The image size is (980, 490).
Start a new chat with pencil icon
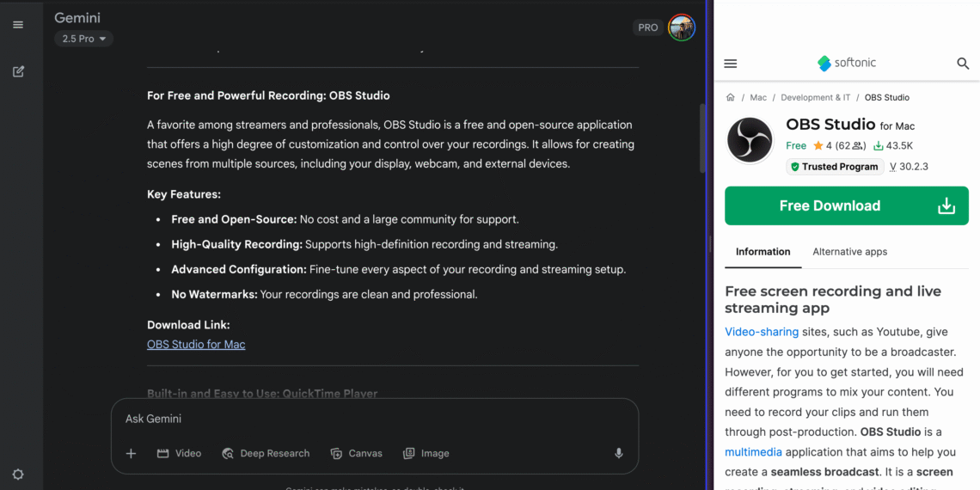coord(18,71)
